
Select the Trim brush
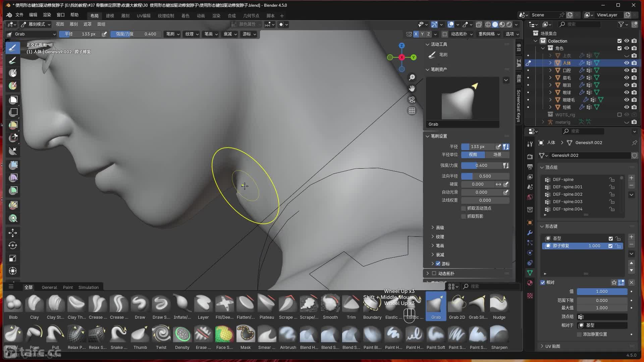pos(351,307)
